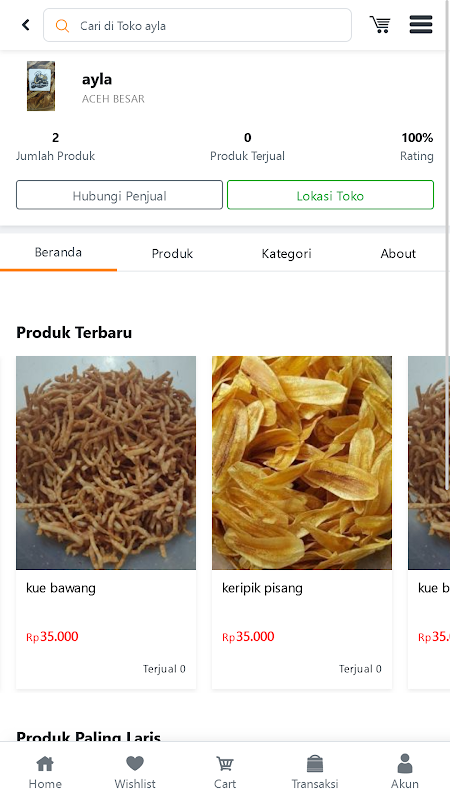Screen dimensions: 450x800
Task: Click the keripik pisang product title
Action: point(262,588)
